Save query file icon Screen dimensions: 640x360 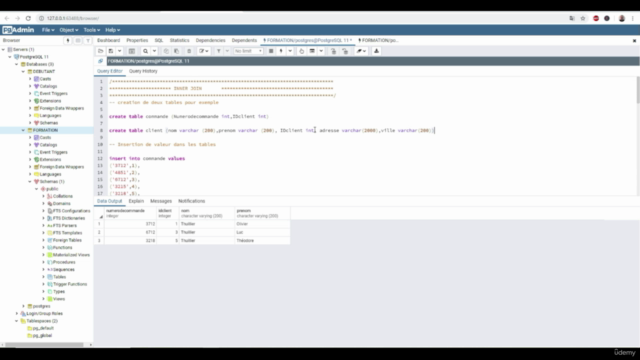[x=111, y=51]
